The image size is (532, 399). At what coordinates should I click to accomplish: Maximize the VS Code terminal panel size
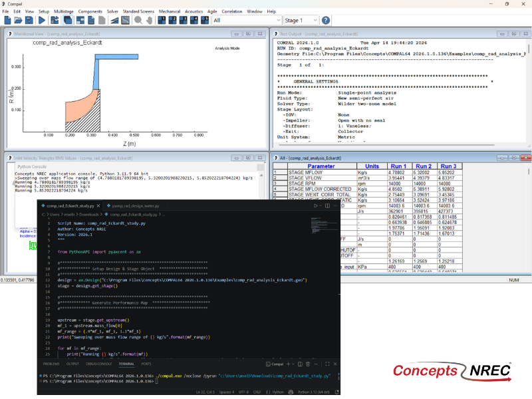tap(327, 364)
